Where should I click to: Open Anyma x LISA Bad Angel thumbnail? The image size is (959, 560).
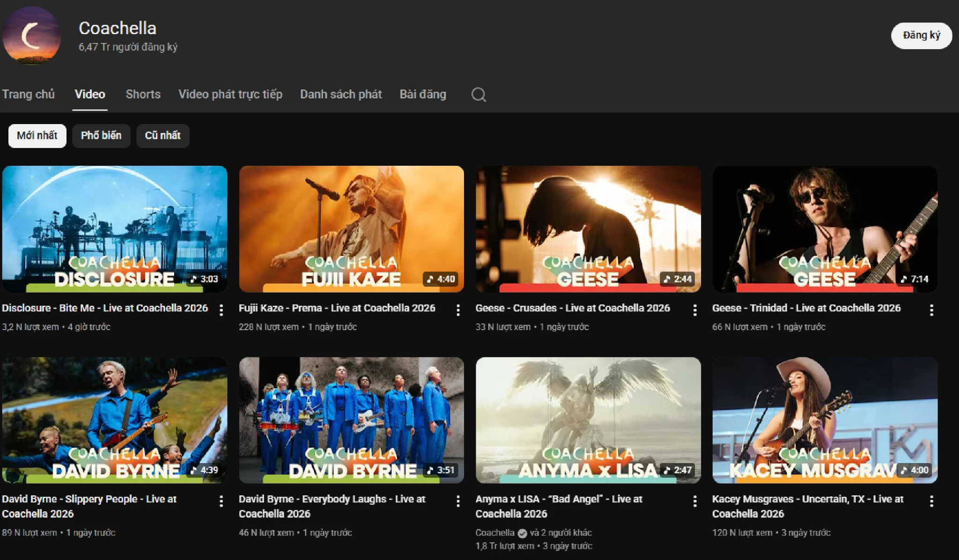point(588,420)
